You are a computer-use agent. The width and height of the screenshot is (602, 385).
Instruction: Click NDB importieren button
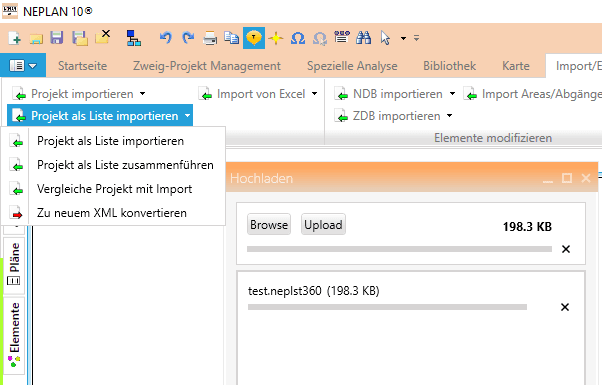(x=389, y=94)
